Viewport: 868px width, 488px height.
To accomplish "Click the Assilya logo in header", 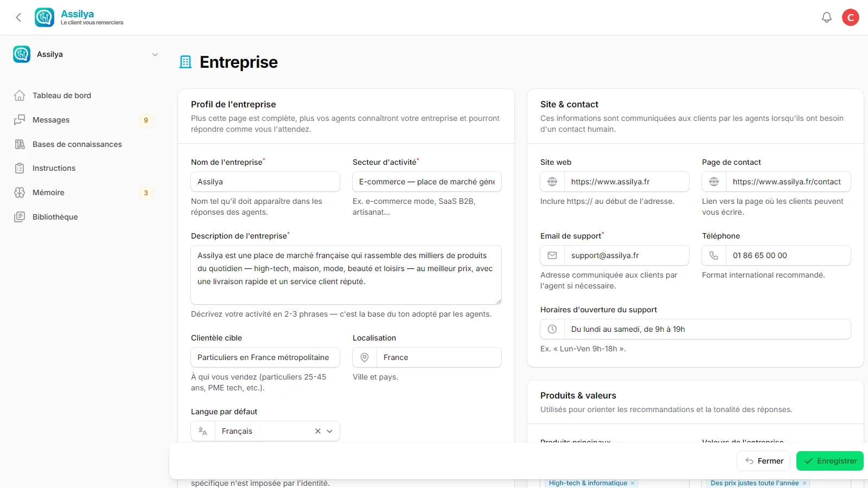I will (x=44, y=17).
